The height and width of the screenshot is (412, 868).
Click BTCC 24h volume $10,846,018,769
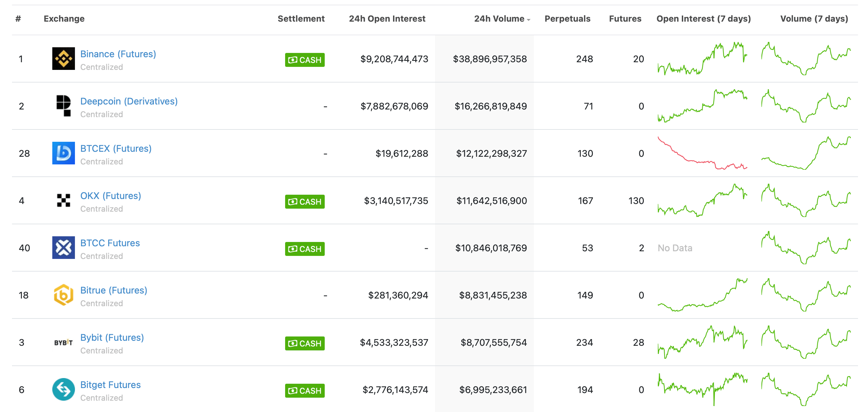pyautogui.click(x=491, y=248)
